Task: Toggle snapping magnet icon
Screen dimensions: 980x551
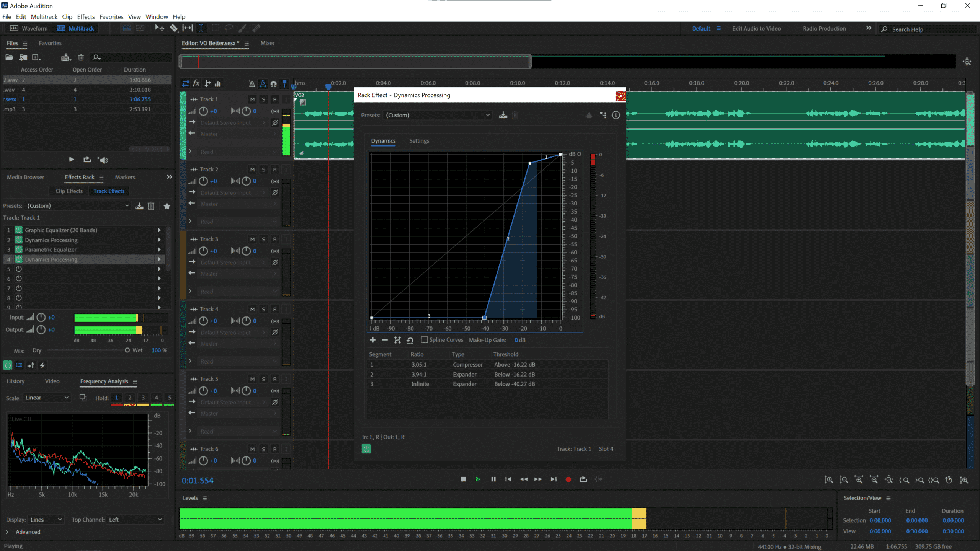Action: tap(273, 83)
